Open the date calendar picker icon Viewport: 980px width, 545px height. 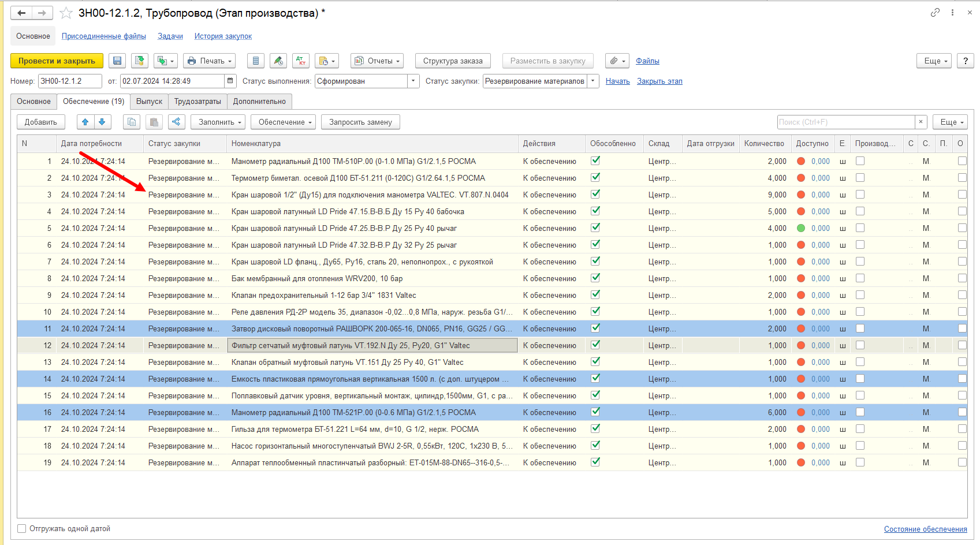230,81
